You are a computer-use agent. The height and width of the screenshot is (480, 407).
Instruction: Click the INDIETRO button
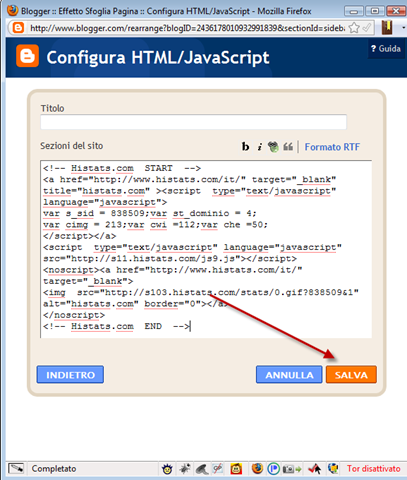70,375
